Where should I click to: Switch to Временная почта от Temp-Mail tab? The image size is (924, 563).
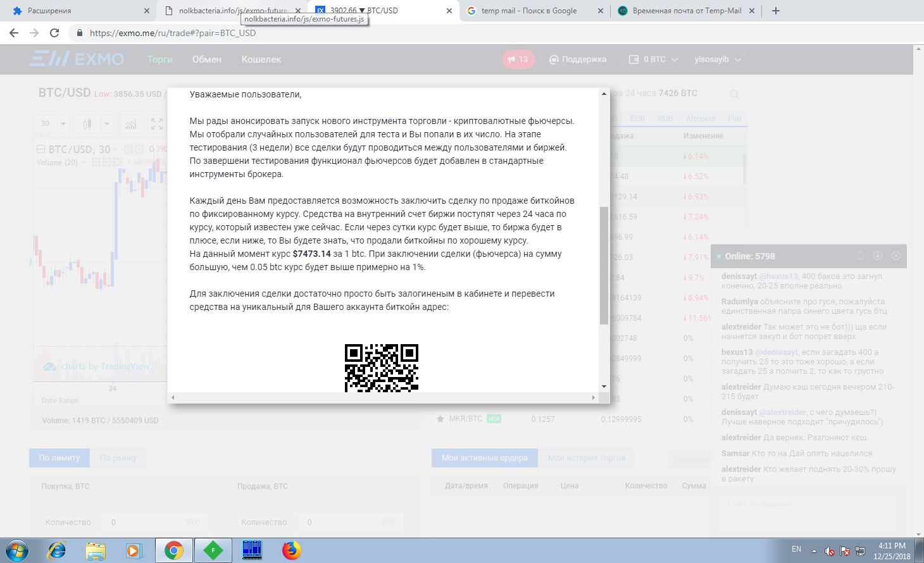point(686,11)
